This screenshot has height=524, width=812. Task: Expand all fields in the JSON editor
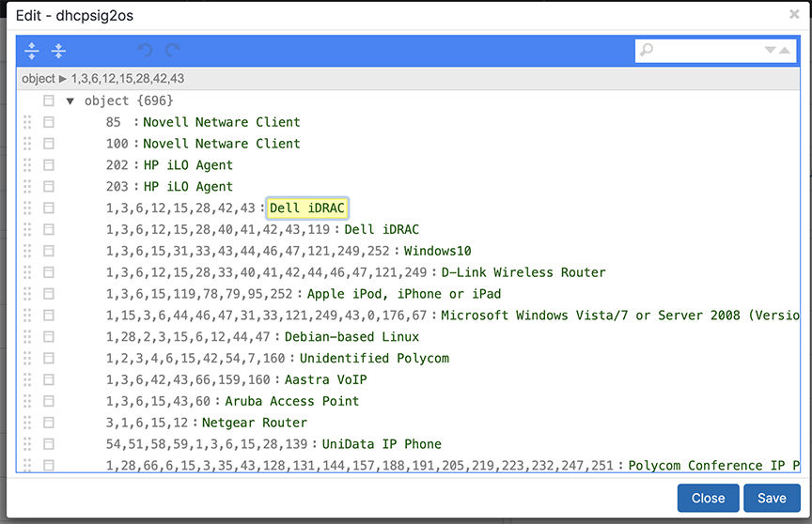coord(32,51)
